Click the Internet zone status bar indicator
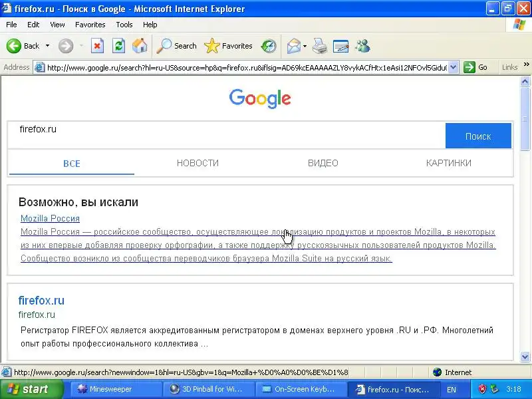Image resolution: width=532 pixels, height=399 pixels. tap(453, 372)
